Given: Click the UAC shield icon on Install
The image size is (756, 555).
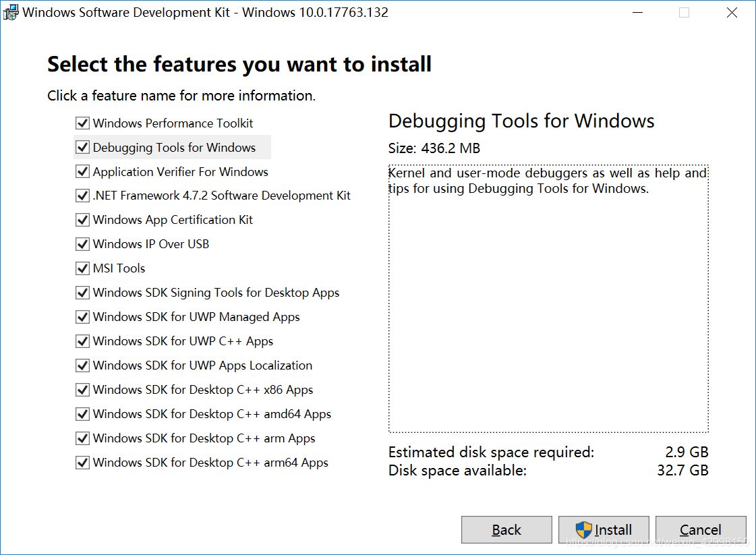Looking at the screenshot, I should coord(583,530).
